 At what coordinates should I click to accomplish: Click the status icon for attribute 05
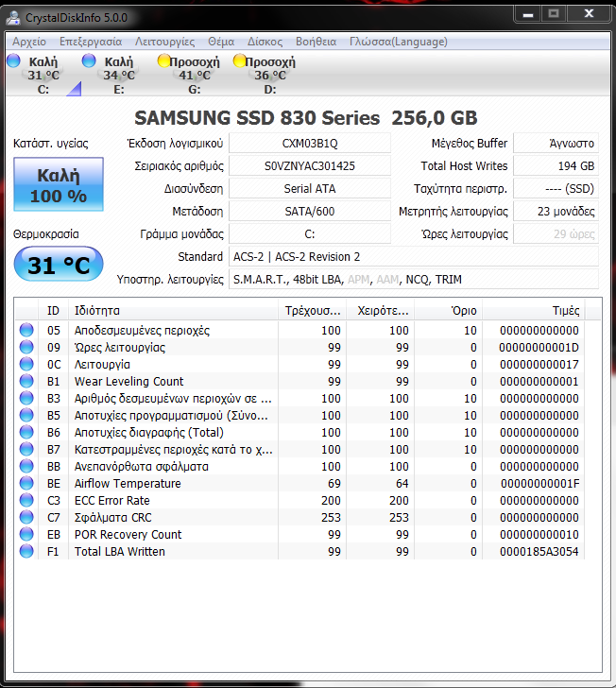[x=26, y=330]
